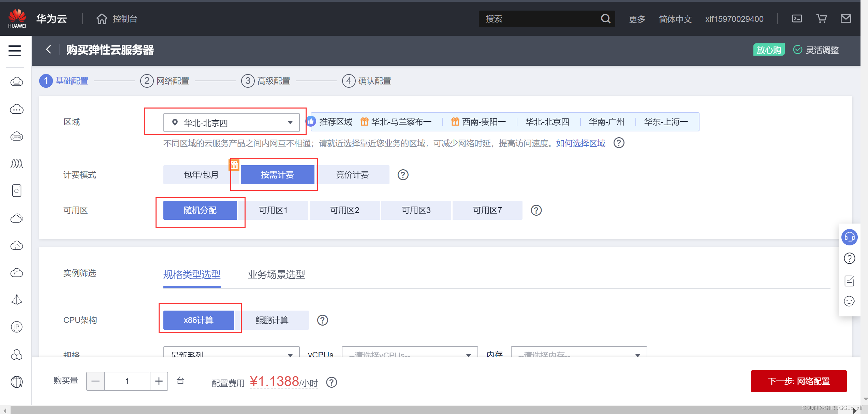Open the Elastic IP sidebar icon
Image resolution: width=868 pixels, height=414 pixels.
point(17,327)
